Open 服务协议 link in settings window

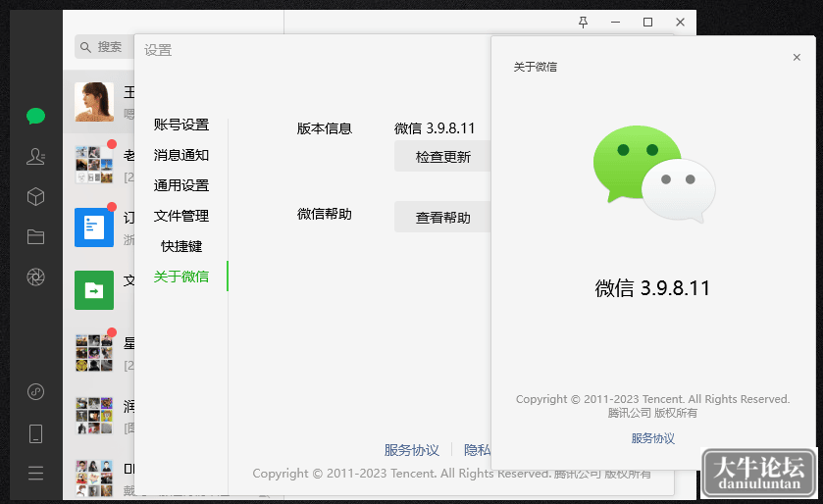[412, 450]
